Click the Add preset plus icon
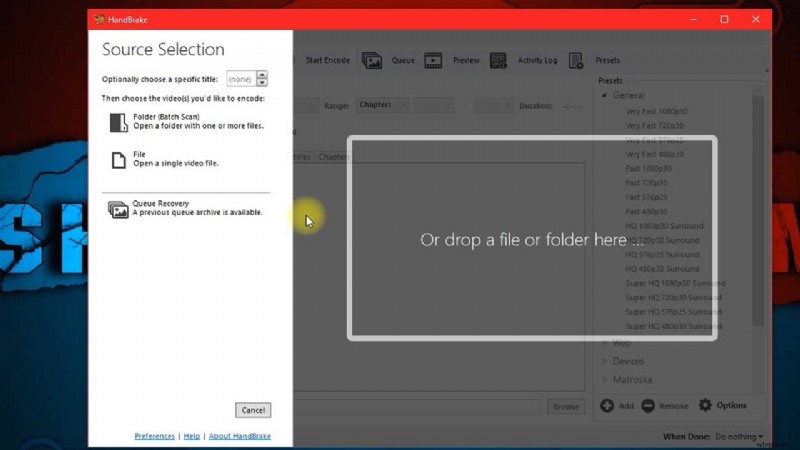This screenshot has width=800, height=450. (x=607, y=405)
